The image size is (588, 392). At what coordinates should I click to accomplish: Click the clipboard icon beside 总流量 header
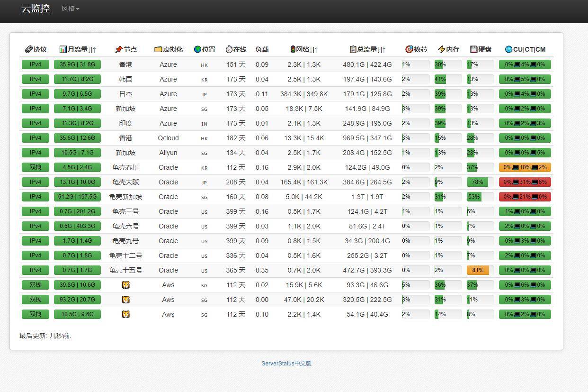click(353, 49)
